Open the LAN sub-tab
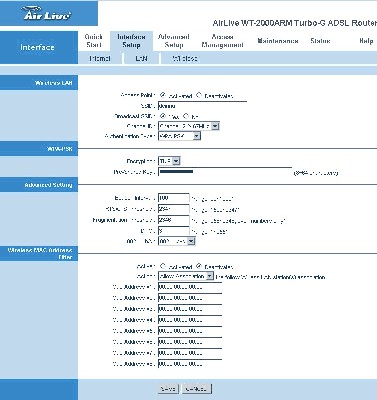Screen dimensions: 377x400 141,58
